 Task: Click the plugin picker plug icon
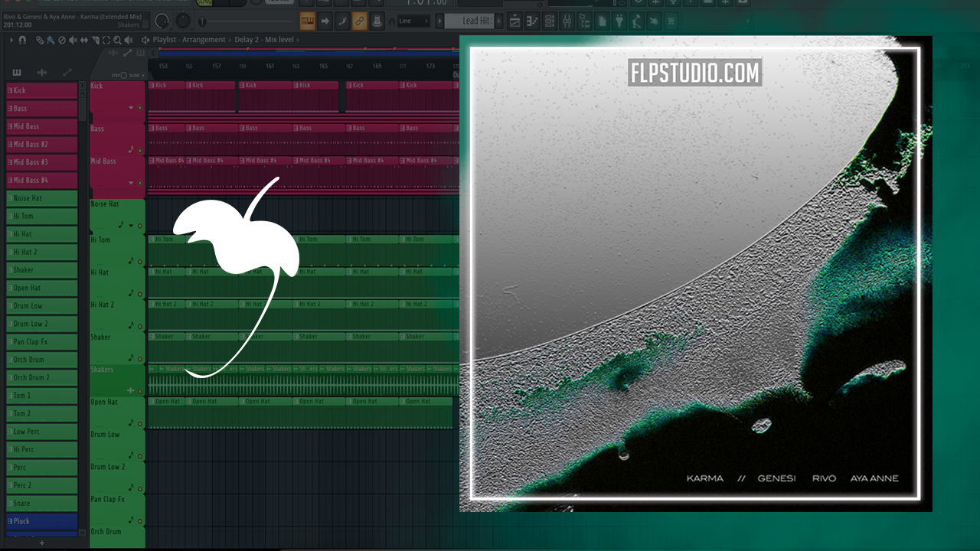pyautogui.click(x=620, y=21)
